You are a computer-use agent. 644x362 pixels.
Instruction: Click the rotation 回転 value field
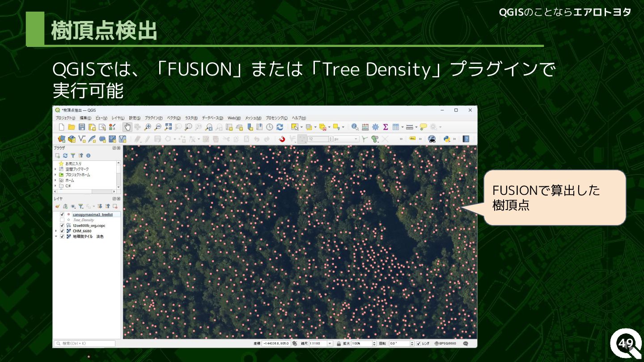pyautogui.click(x=399, y=344)
